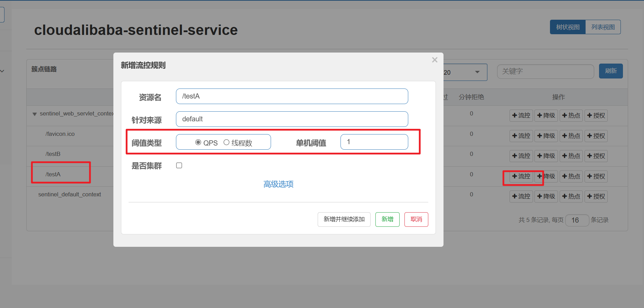Screen dimensions: 644x308
Task: Cancel using the red 取消 button
Action: tap(416, 220)
